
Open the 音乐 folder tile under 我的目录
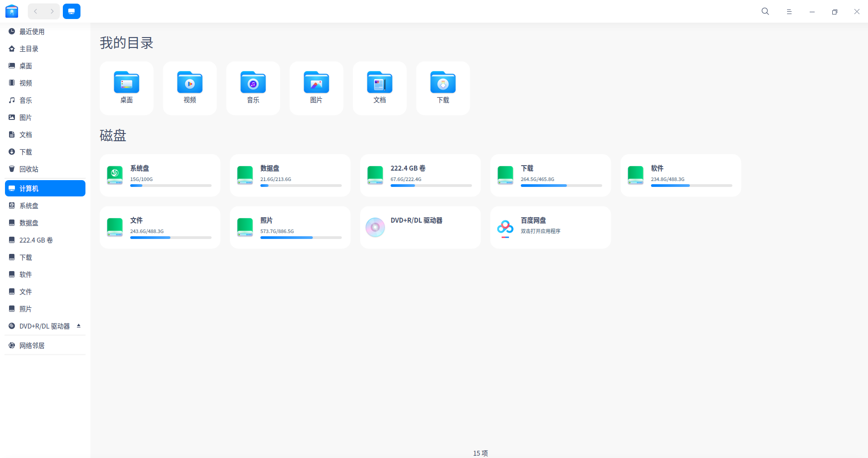253,88
